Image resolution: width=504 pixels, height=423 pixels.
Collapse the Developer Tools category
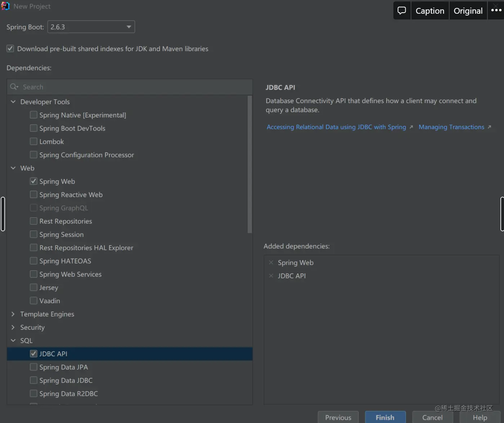(13, 102)
